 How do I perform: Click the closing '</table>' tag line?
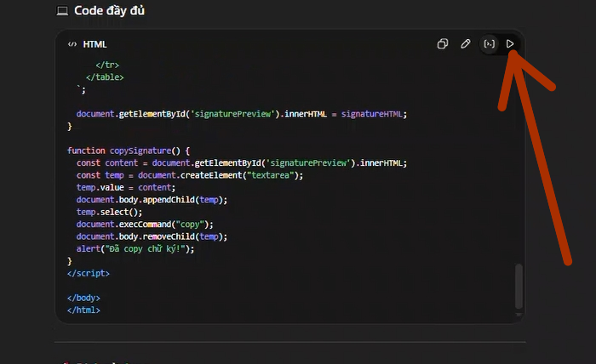(105, 77)
